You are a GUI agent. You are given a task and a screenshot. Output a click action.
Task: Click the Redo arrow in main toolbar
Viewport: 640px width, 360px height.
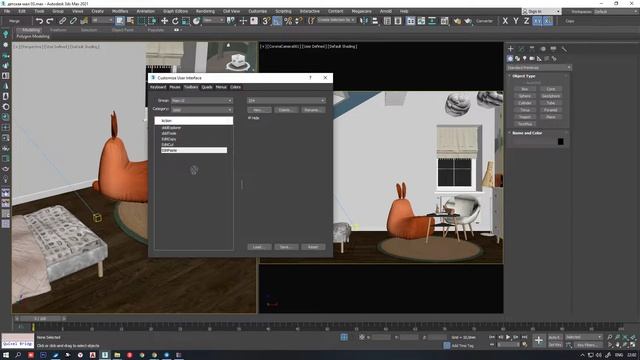[x=50, y=21]
